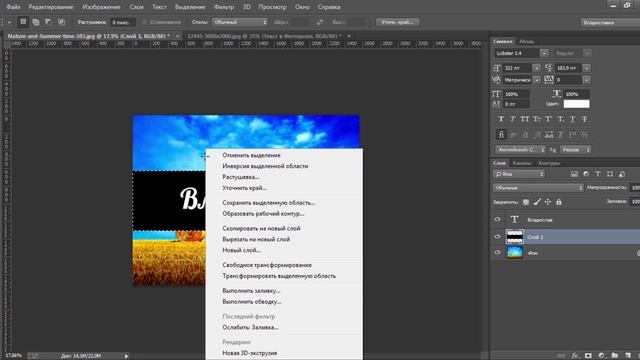Filter layers by adjustment layers icon
Viewport: 640px width, 360px height.
pos(586,174)
